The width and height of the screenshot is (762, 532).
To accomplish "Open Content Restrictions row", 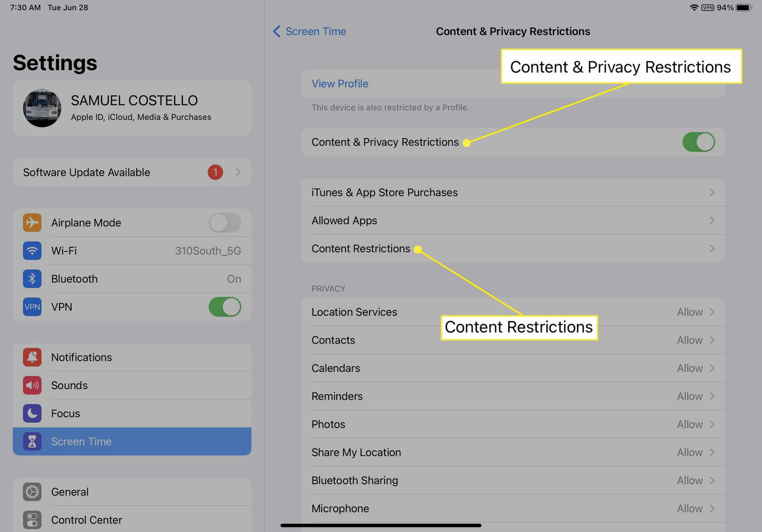I will click(361, 249).
